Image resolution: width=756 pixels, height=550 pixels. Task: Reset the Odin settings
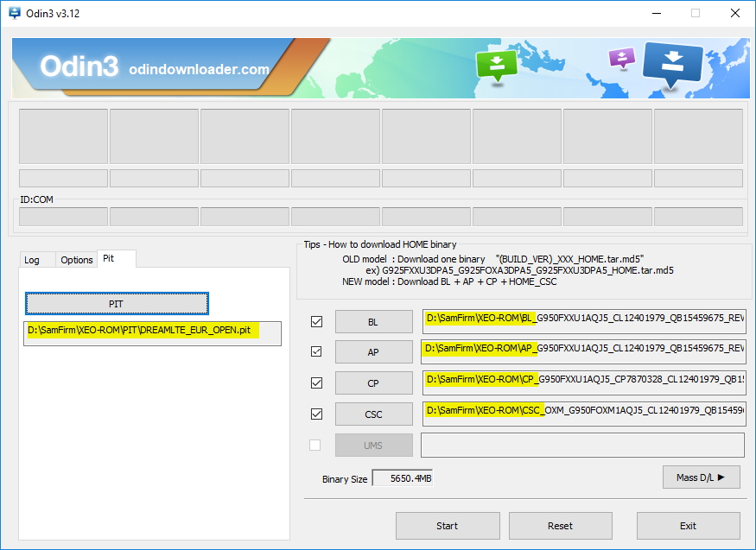click(x=560, y=526)
